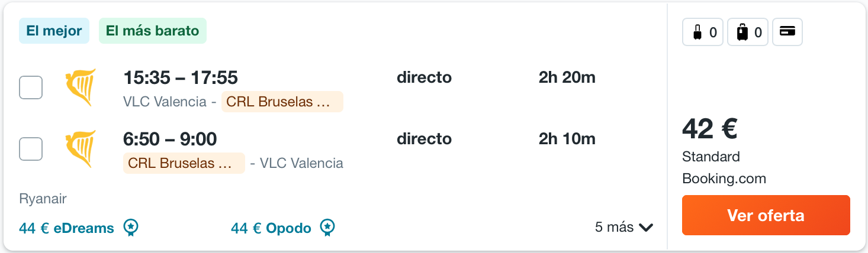Click the Booking.com provider name
Image resolution: width=868 pixels, height=253 pixels.
(724, 179)
